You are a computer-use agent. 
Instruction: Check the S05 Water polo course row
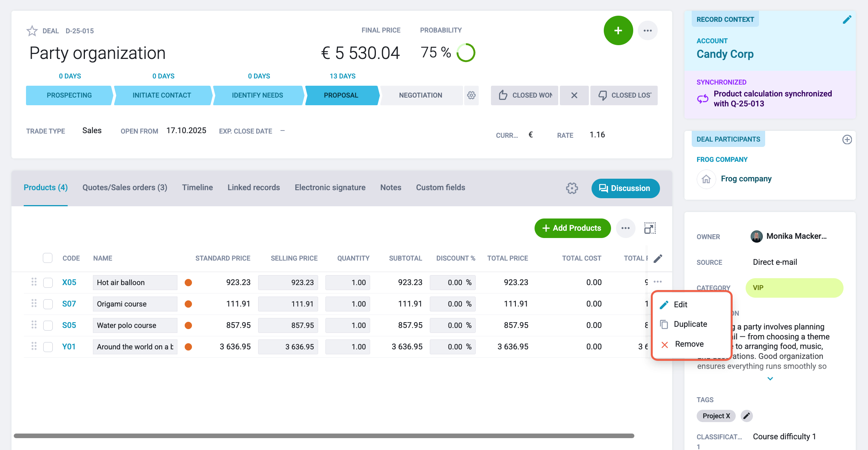click(x=48, y=326)
